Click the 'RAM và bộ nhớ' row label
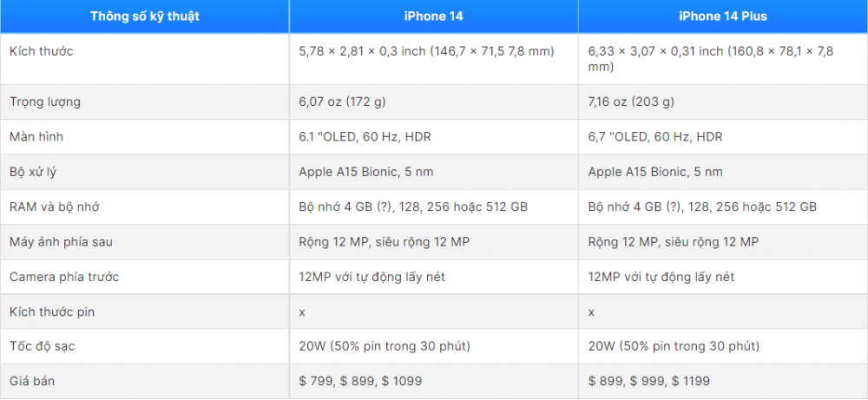 [55, 207]
